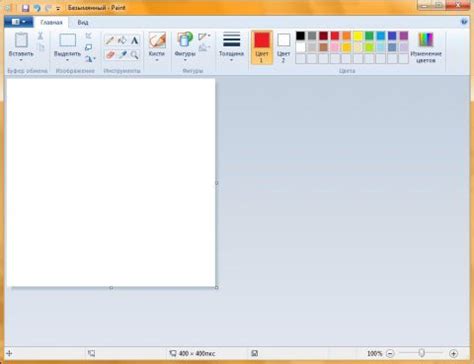Click the Save icon in title bar
The height and width of the screenshot is (364, 474).
(25, 8)
